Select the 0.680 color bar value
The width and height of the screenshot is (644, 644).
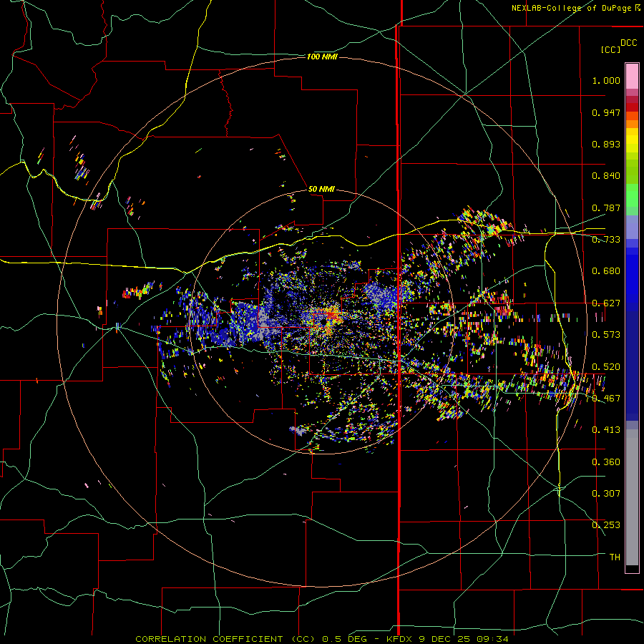pos(606,271)
